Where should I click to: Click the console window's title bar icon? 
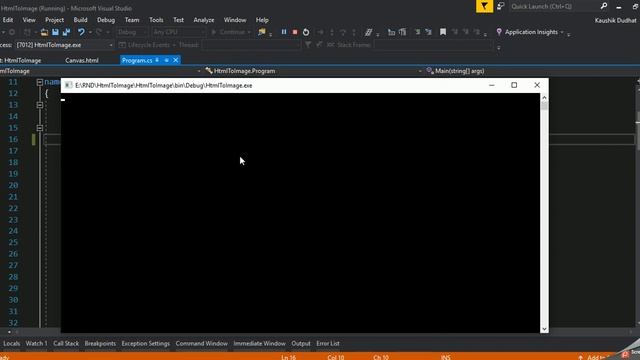(68, 85)
